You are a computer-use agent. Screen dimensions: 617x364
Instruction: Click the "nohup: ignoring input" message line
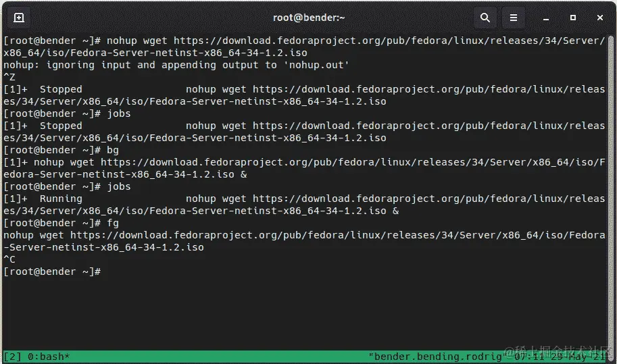coord(176,65)
